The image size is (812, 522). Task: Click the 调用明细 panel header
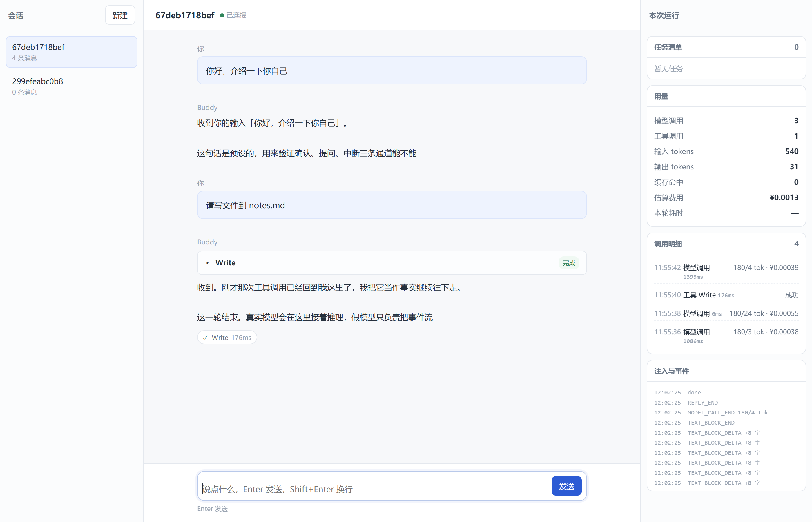(726, 244)
